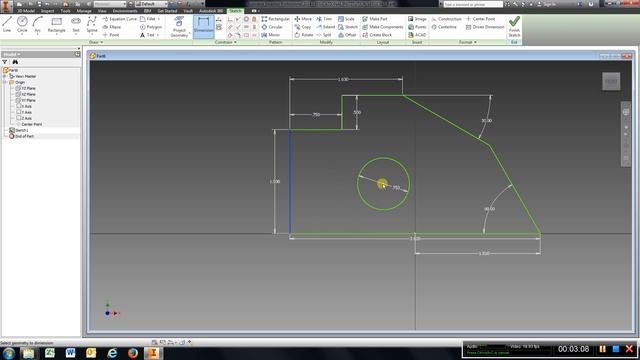Select the Copy tool
This screenshot has width=640, height=360.
point(303,27)
